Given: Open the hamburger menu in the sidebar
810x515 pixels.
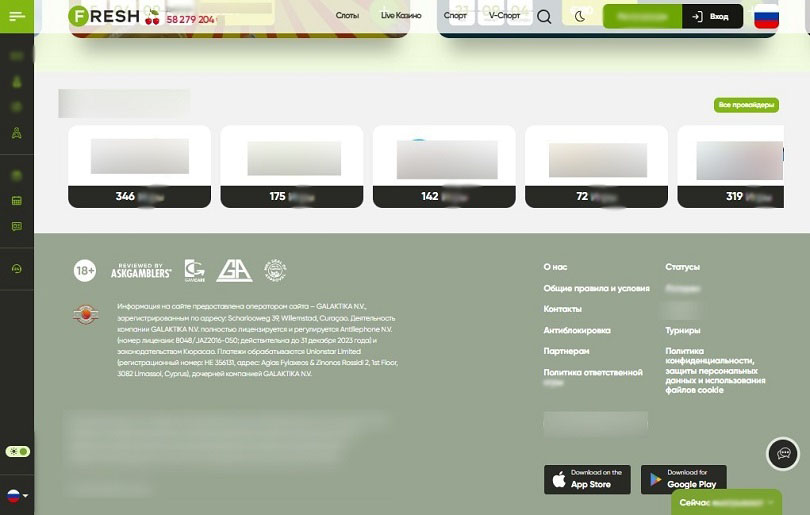Looking at the screenshot, I should 17,17.
